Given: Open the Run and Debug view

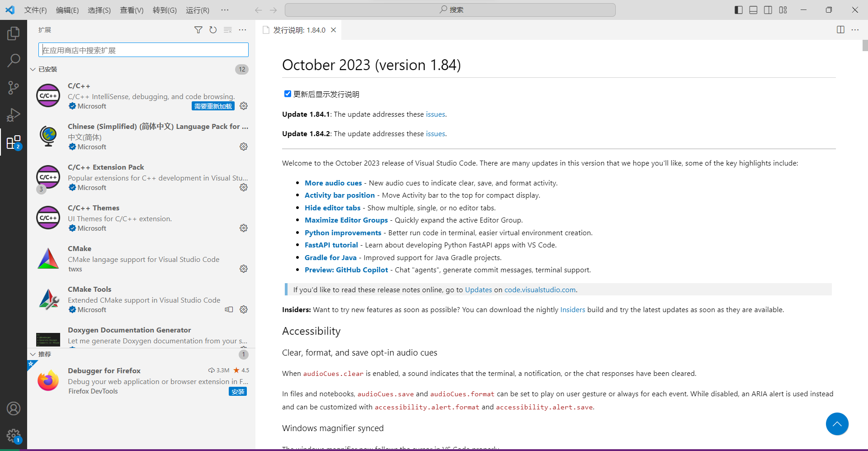Looking at the screenshot, I should (14, 115).
